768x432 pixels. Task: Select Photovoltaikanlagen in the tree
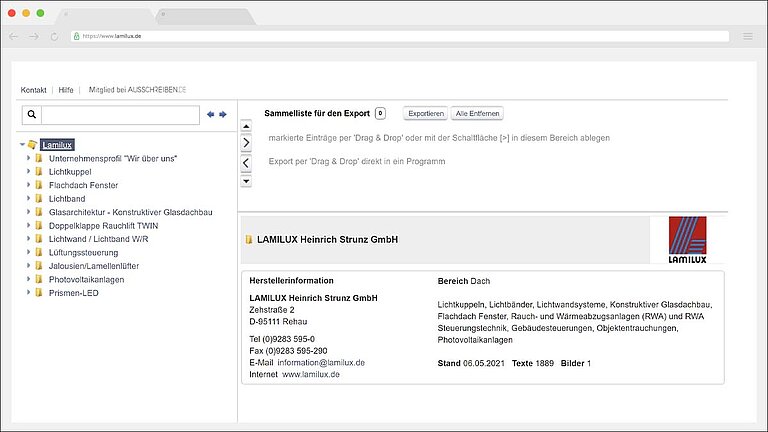[86, 280]
